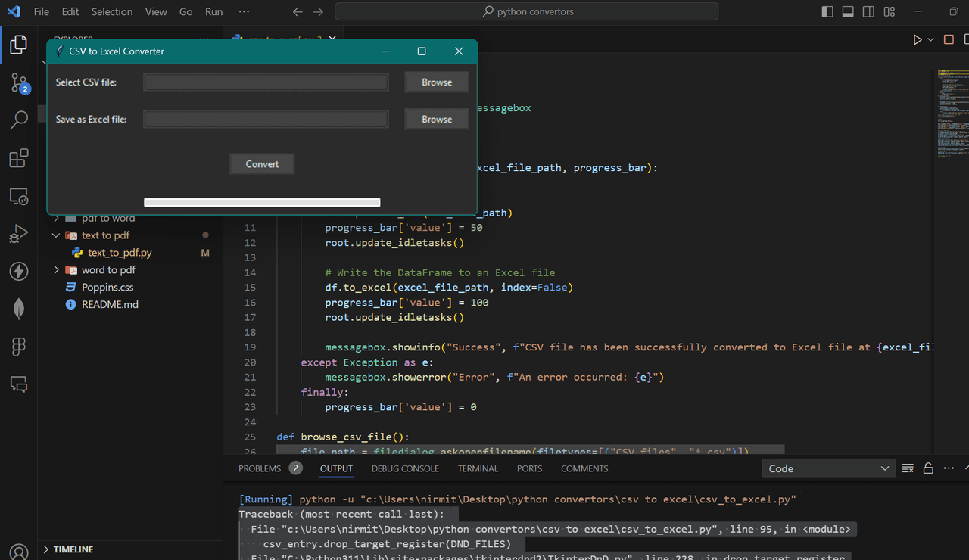969x560 pixels.
Task: Toggle the primary side bar layout
Action: tap(827, 11)
